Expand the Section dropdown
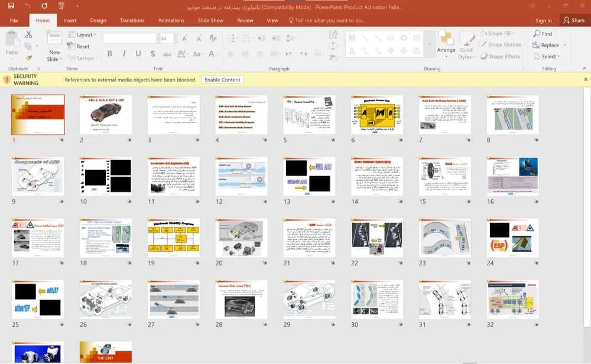 [x=82, y=58]
